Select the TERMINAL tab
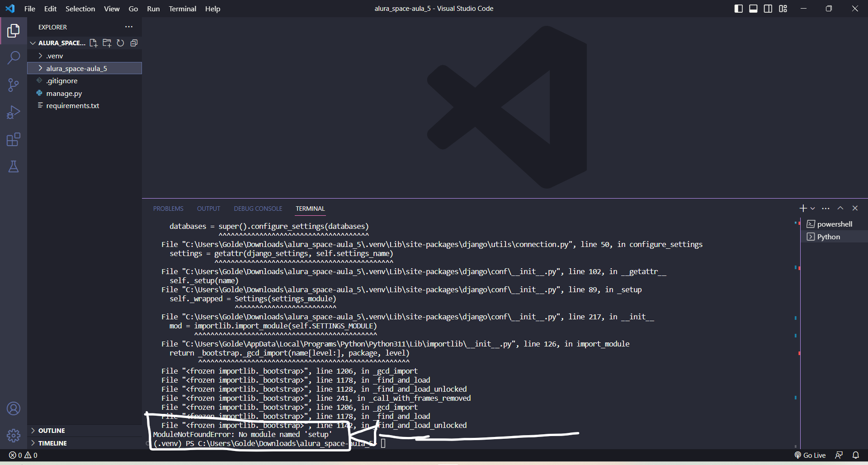 point(310,209)
